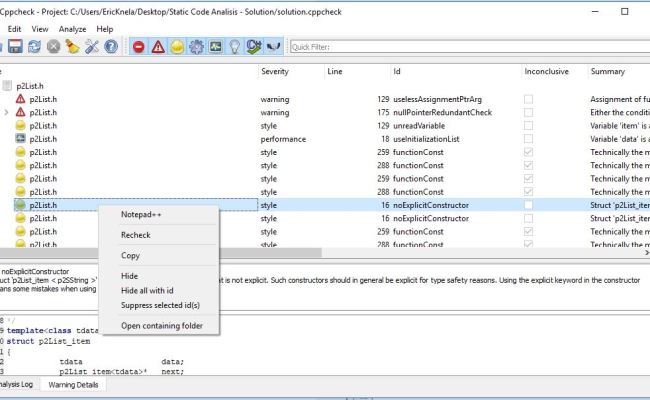
Task: Toggle the Show portability gear icon
Action: [x=196, y=46]
